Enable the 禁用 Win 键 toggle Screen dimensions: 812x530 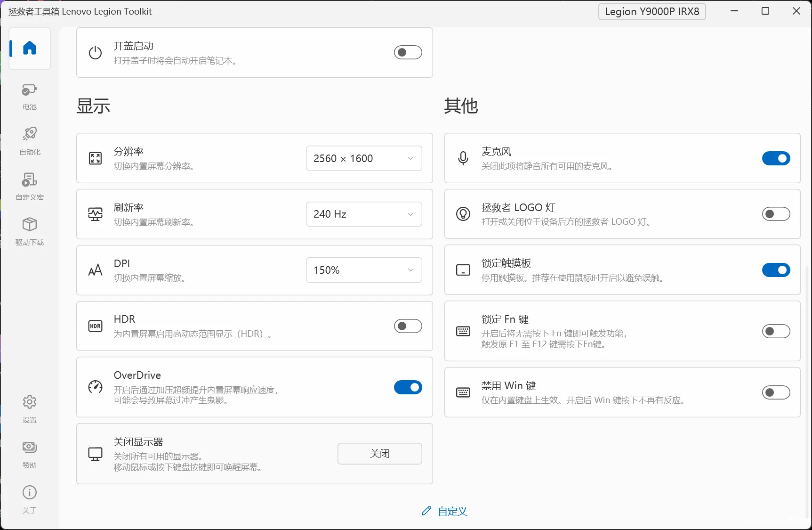click(x=776, y=392)
